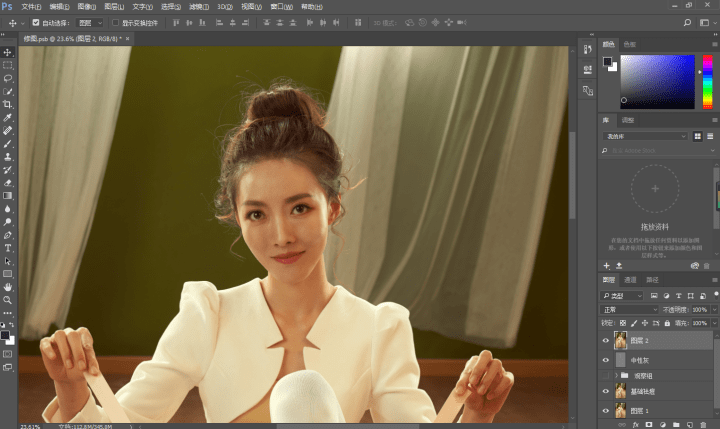Switch to the 调整 tab
Image resolution: width=720 pixels, height=429 pixels.
(628, 120)
